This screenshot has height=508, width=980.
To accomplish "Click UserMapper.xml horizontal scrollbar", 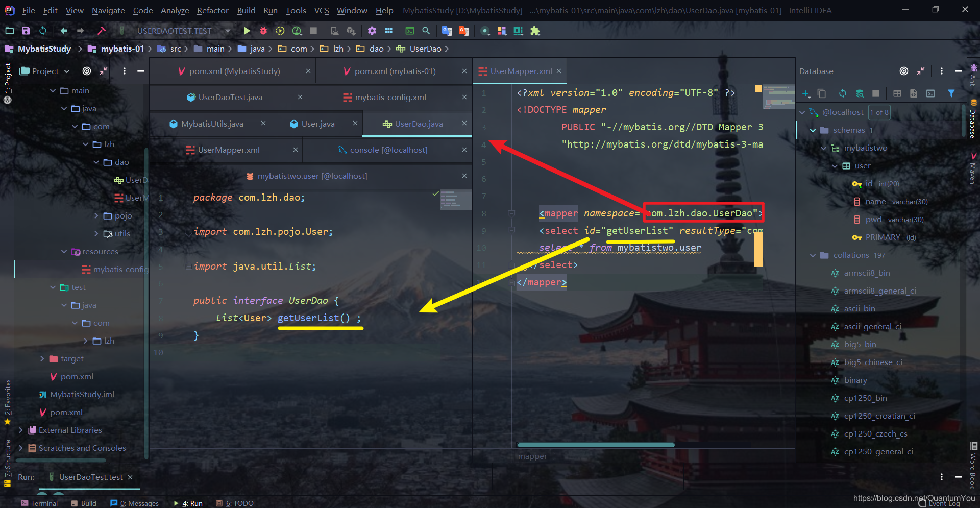I will point(596,445).
